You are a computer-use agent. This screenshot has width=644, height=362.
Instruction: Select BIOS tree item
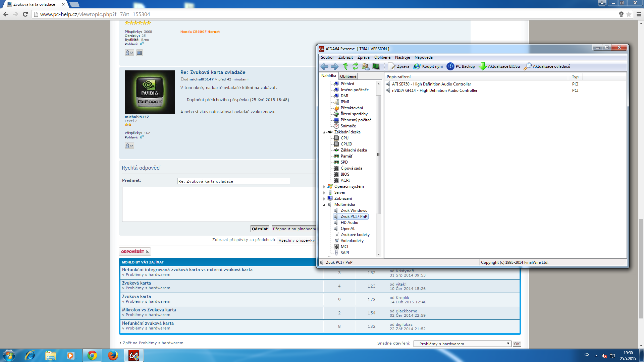tap(345, 174)
